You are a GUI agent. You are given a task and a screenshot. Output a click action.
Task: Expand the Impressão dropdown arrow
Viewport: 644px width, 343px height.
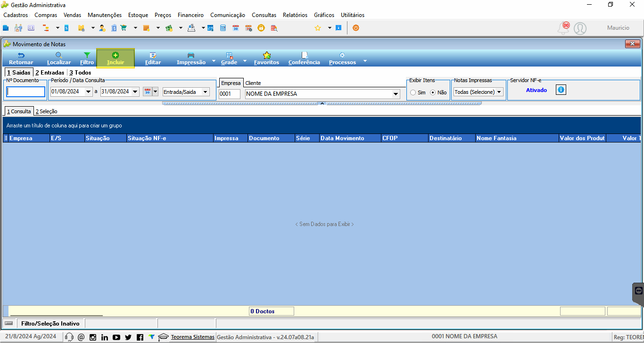pos(213,61)
